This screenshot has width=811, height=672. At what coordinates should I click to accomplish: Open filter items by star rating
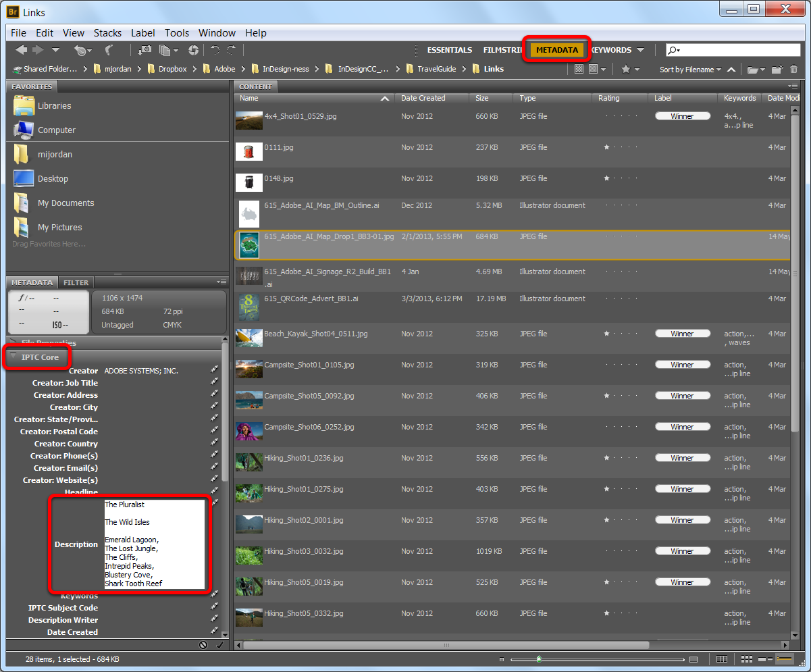[x=629, y=69]
